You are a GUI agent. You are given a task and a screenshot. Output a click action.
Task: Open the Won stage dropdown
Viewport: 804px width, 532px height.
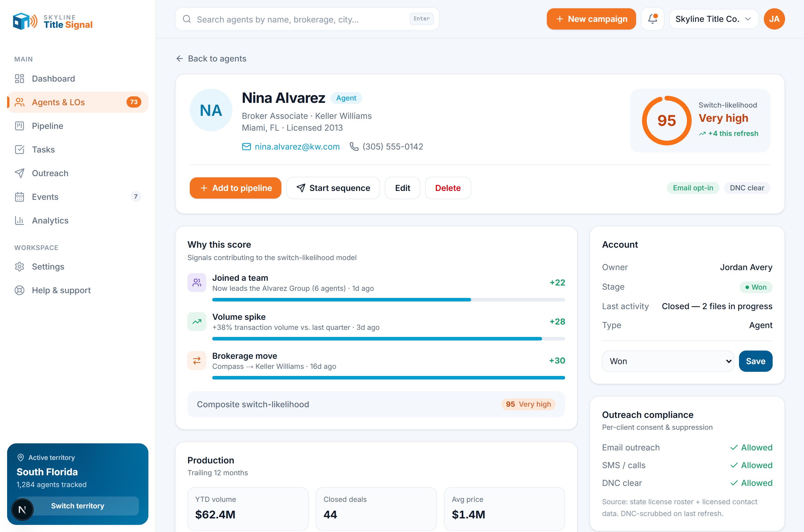pyautogui.click(x=668, y=361)
